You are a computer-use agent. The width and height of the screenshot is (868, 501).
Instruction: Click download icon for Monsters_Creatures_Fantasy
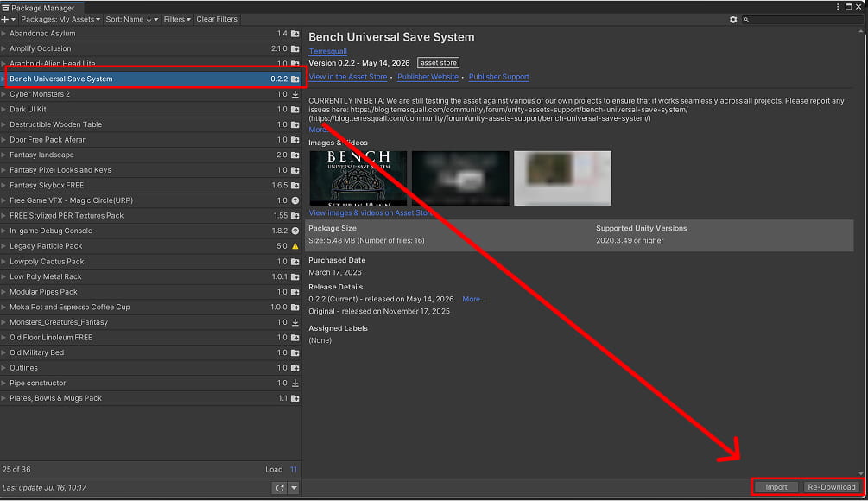[295, 322]
